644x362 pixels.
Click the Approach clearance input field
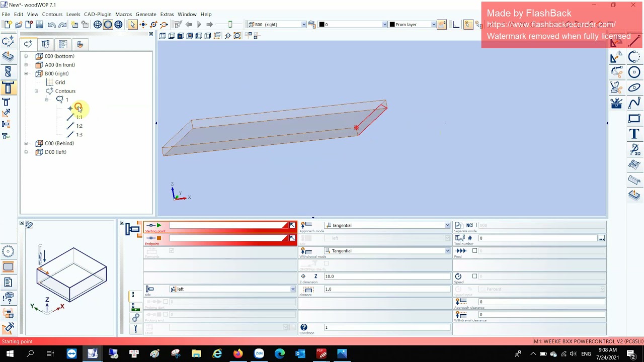[x=541, y=302]
